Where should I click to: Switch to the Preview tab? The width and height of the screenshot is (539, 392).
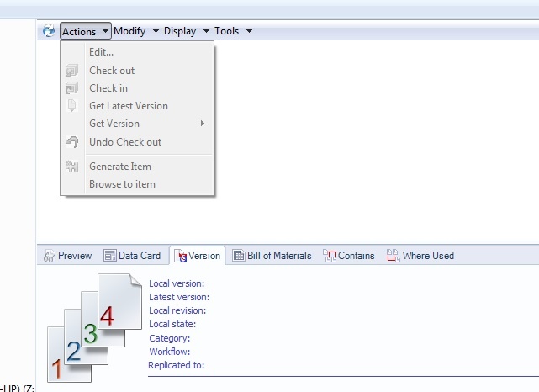(68, 256)
